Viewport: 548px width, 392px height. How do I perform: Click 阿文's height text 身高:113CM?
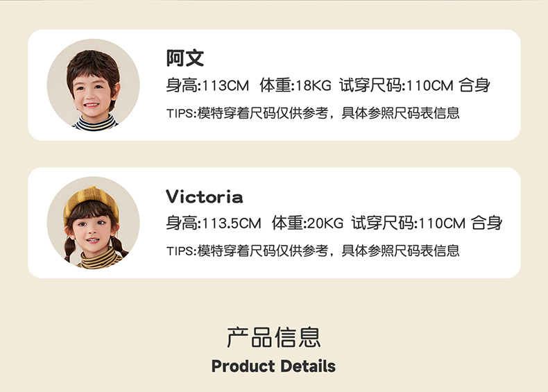coord(207,86)
